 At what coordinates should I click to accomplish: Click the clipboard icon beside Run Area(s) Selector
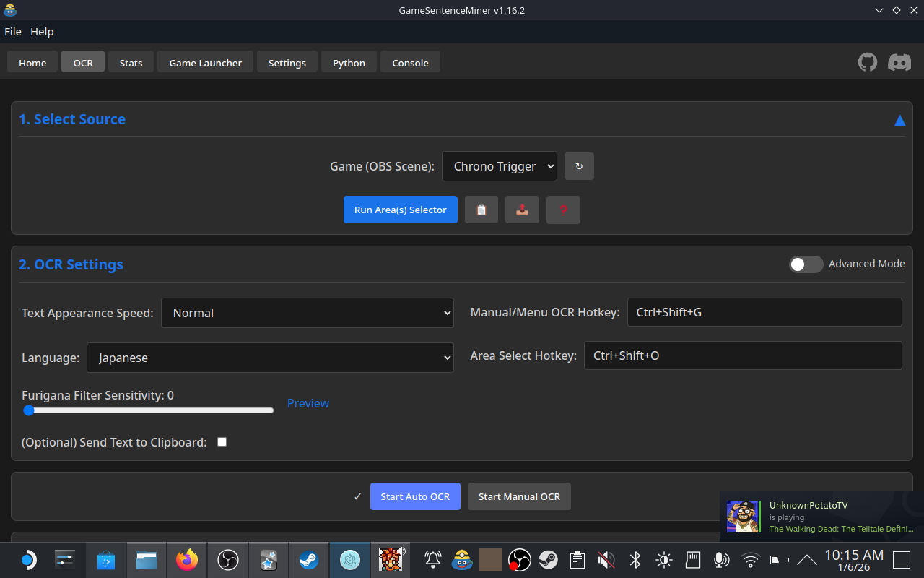(481, 210)
